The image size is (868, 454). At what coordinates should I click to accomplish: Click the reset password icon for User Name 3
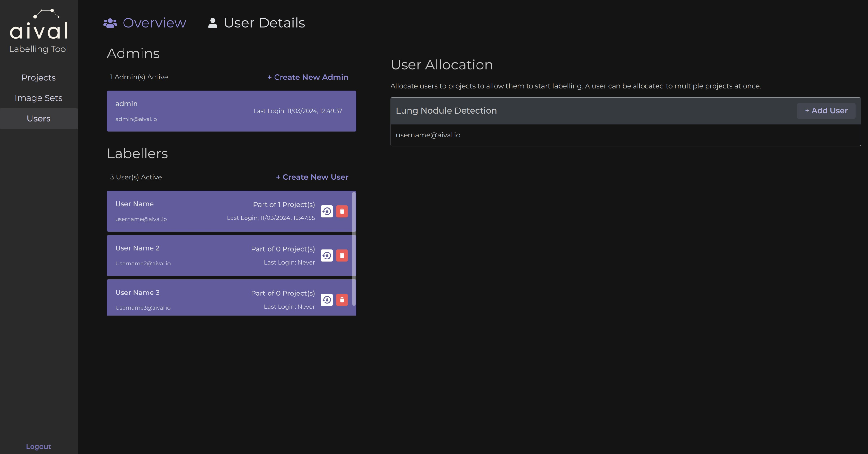click(x=326, y=300)
